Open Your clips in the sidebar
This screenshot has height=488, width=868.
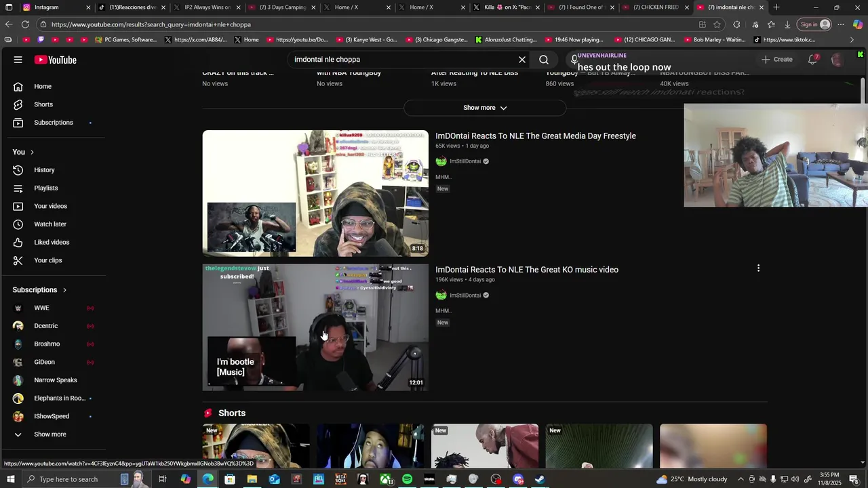(47, 260)
